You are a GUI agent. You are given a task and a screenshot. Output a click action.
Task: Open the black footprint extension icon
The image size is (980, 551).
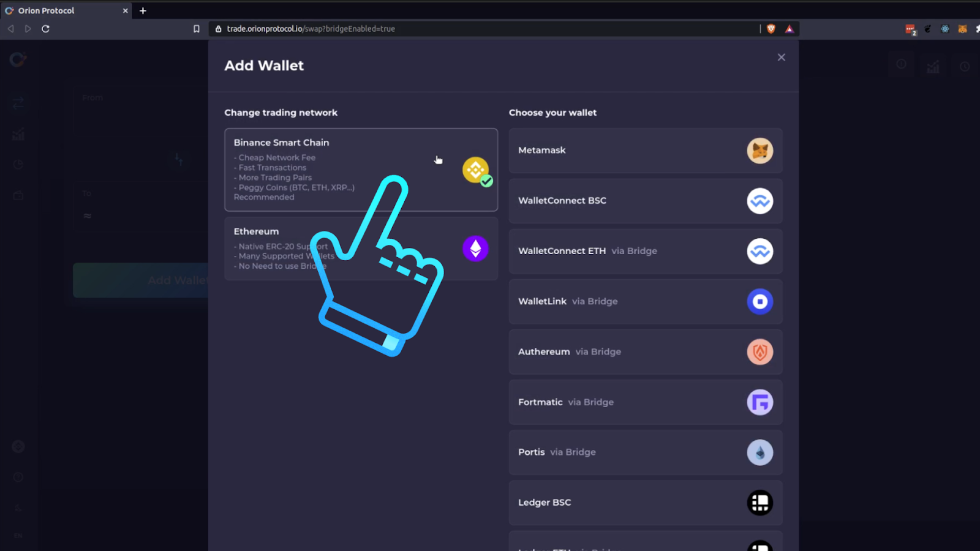[928, 29]
